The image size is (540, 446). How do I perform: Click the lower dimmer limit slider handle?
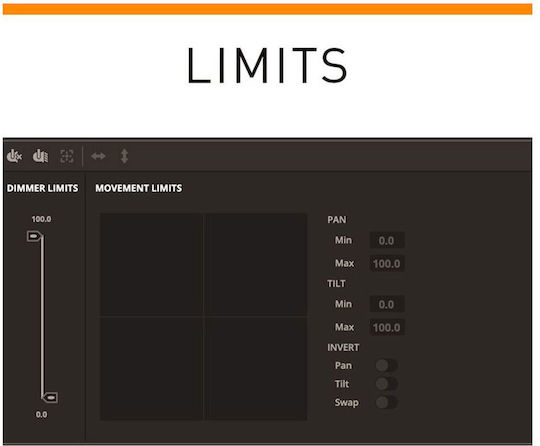(50, 397)
